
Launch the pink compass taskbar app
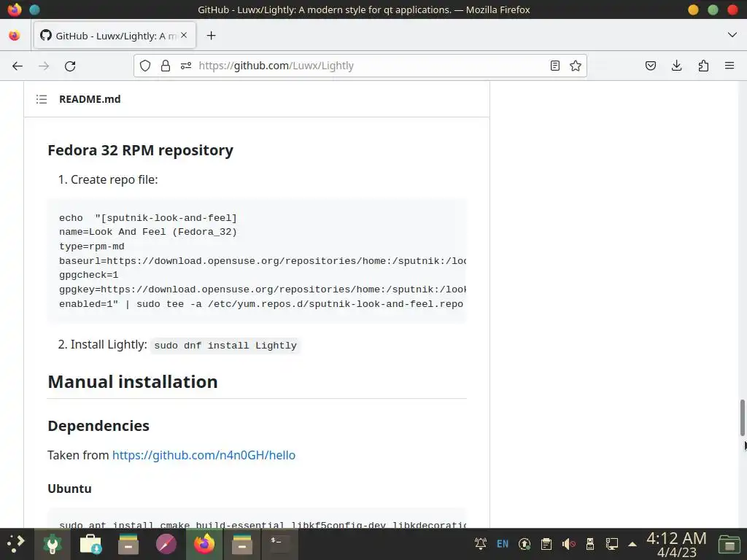(166, 544)
